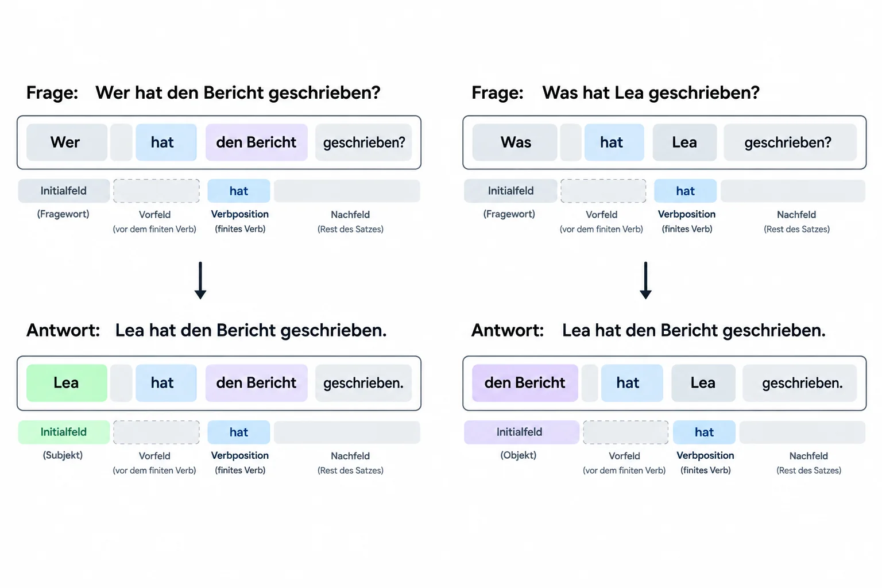Click the purple 'den Bericht' initial block
This screenshot has width=882, height=588.
(x=525, y=383)
